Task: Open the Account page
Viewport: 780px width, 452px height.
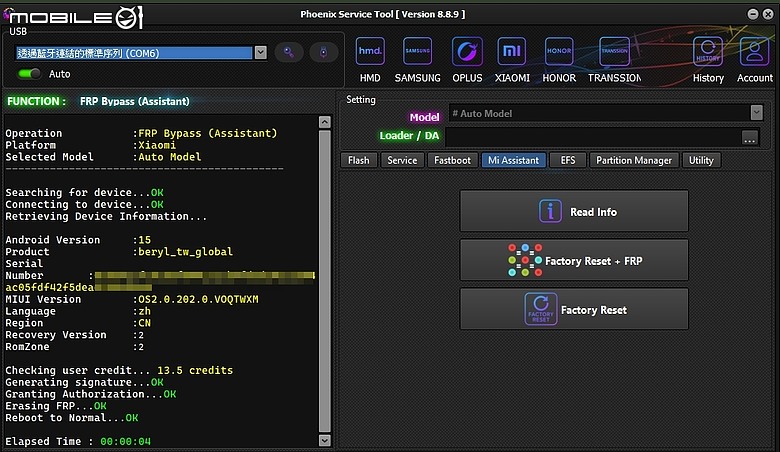Action: point(755,60)
